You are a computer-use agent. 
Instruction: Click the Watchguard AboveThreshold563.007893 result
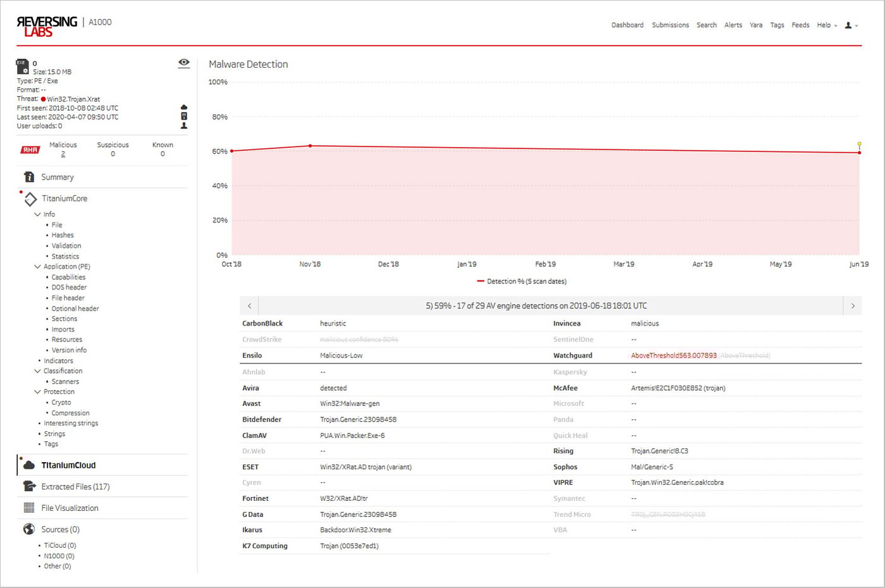(674, 356)
